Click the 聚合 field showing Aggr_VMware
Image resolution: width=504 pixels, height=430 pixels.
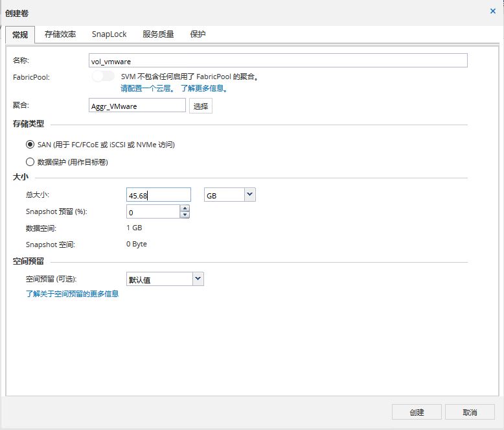coord(137,106)
